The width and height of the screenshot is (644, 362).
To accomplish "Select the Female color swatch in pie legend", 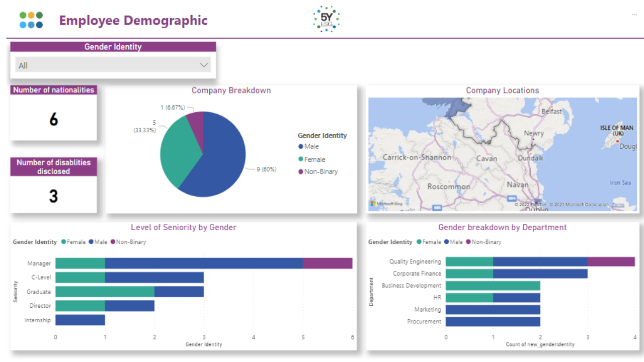I will 300,159.
